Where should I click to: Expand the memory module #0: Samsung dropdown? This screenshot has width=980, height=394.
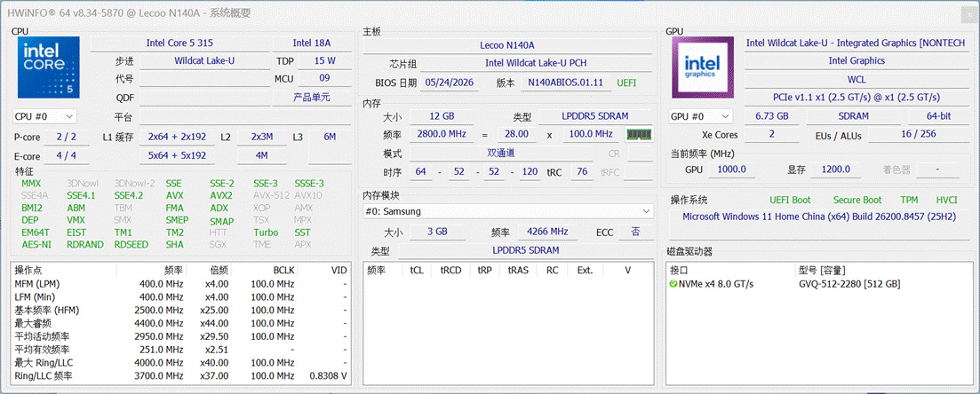point(508,212)
